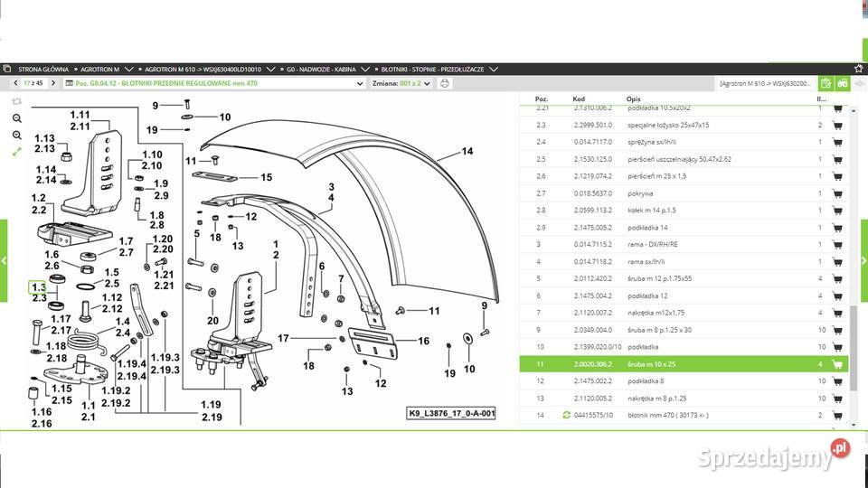Open the Poz. G0.04.12 drawing selector dropdown

(360, 83)
